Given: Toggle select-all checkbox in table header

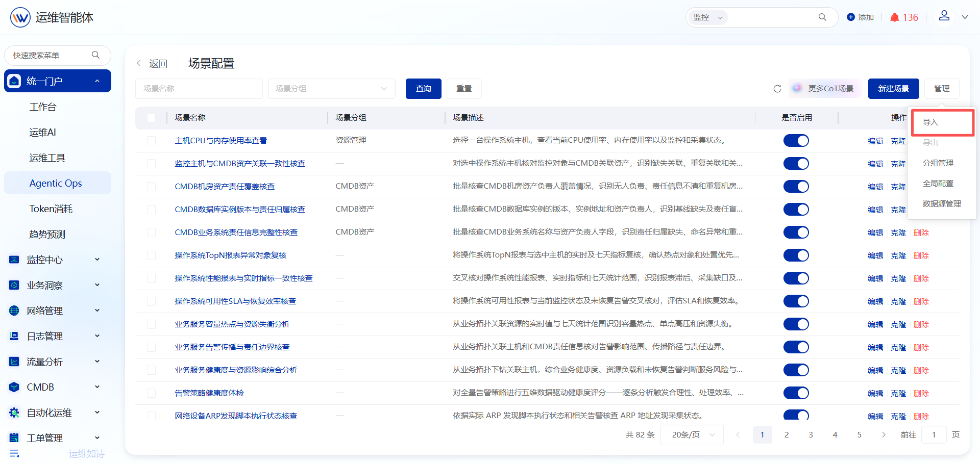Looking at the screenshot, I should (151, 118).
